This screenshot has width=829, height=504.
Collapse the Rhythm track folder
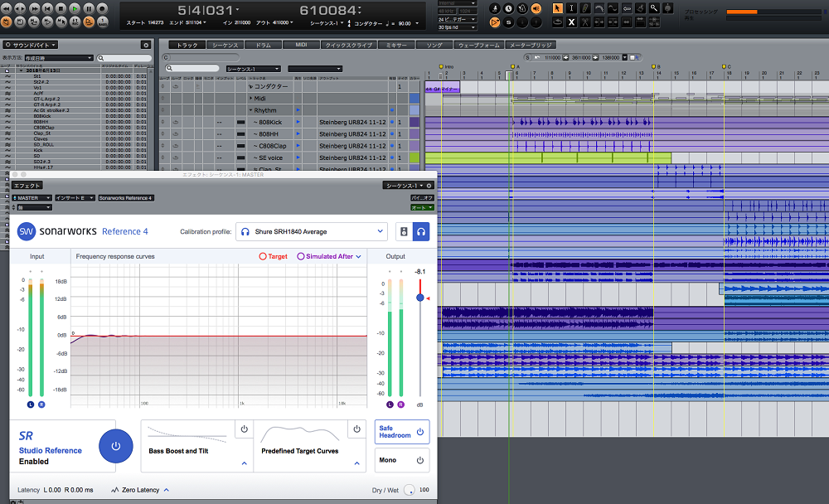click(x=250, y=110)
